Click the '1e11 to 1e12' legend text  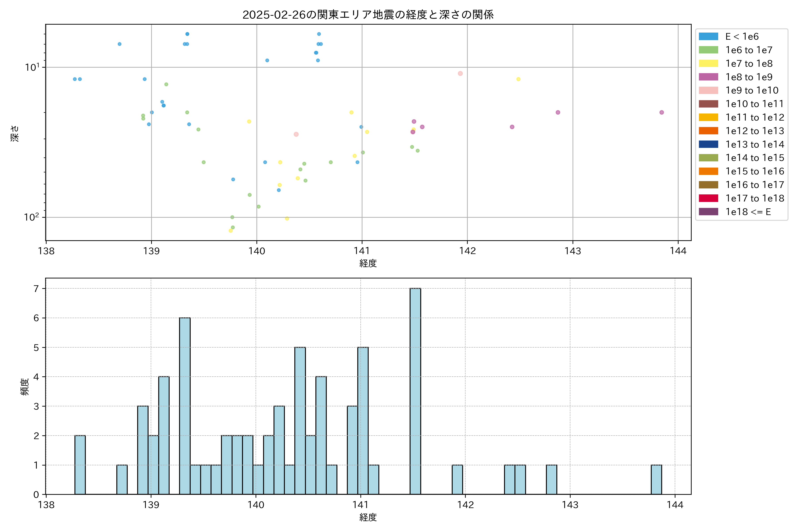755,117
